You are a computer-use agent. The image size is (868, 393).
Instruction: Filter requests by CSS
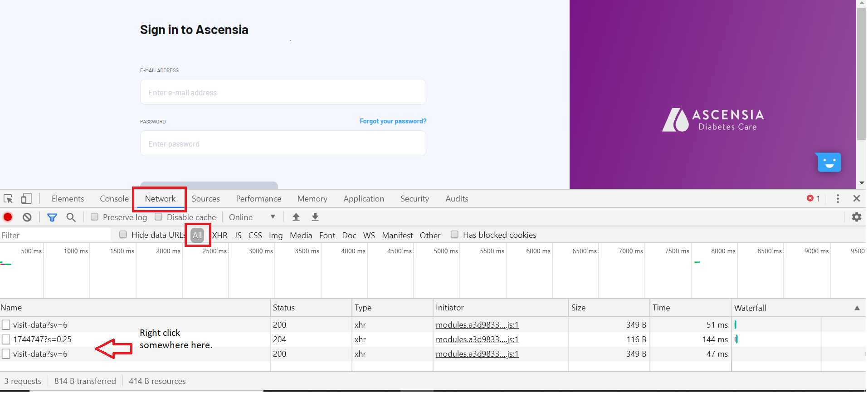pyautogui.click(x=255, y=236)
